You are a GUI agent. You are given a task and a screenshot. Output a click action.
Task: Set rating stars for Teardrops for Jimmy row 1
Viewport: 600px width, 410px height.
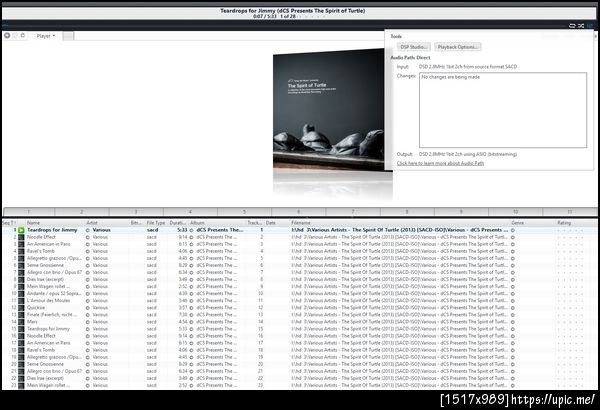[x=570, y=230]
